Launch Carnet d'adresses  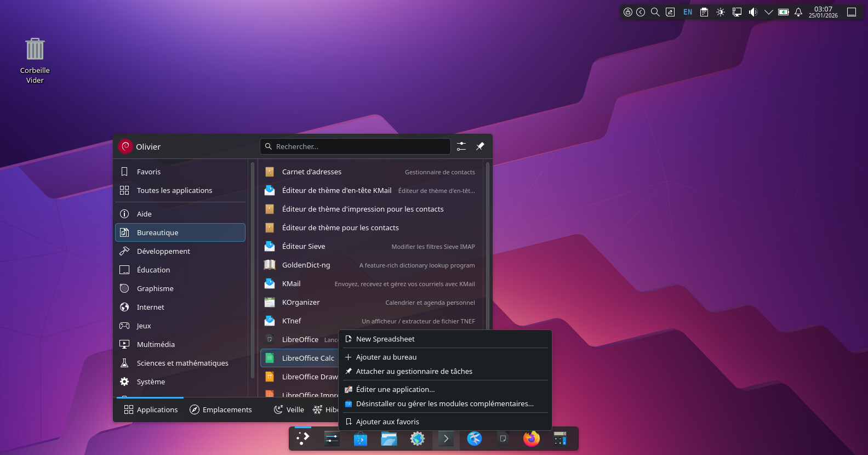pyautogui.click(x=370, y=172)
